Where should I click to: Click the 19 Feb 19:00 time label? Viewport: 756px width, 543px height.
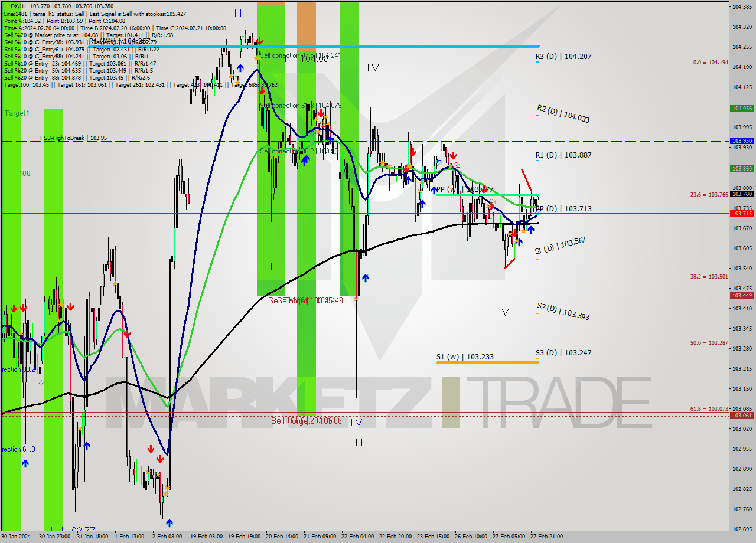(244, 537)
